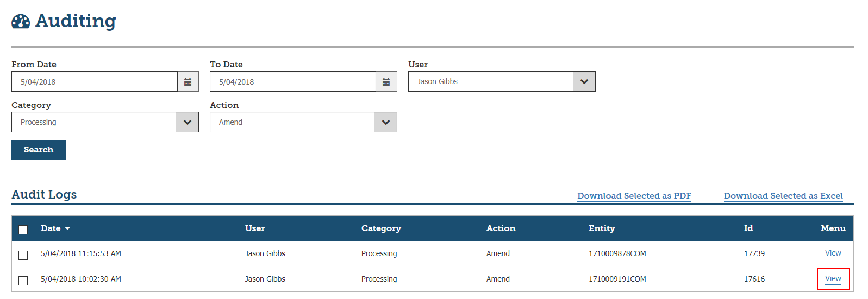Viewport: 868px width, 299px height.
Task: Expand the Category dropdown showing Processing
Action: [x=187, y=123]
